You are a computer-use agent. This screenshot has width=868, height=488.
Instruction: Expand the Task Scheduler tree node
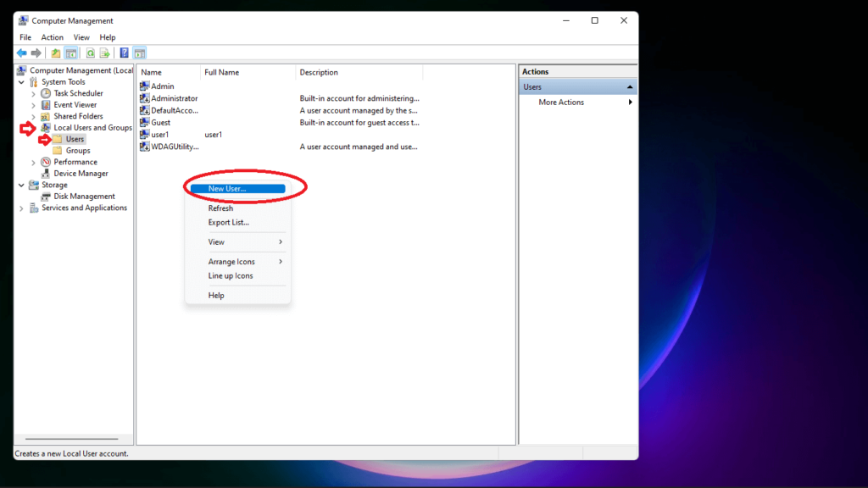(34, 93)
